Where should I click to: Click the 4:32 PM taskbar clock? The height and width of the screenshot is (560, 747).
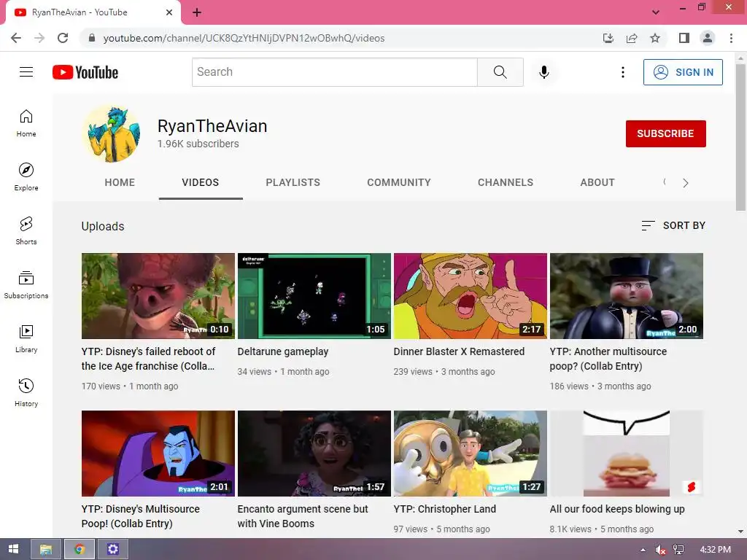pyautogui.click(x=715, y=549)
